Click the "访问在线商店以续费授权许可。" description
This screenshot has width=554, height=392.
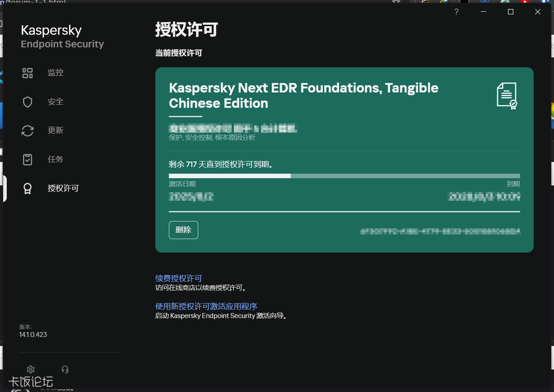click(202, 288)
